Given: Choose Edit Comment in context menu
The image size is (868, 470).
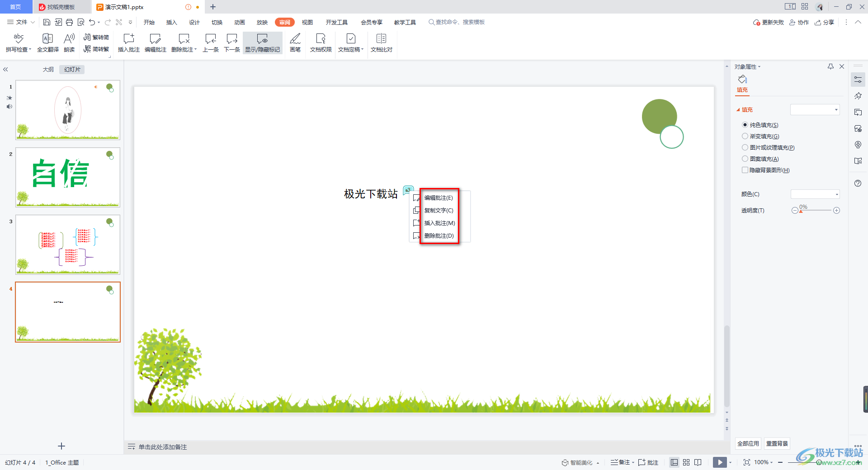Looking at the screenshot, I should click(439, 197).
